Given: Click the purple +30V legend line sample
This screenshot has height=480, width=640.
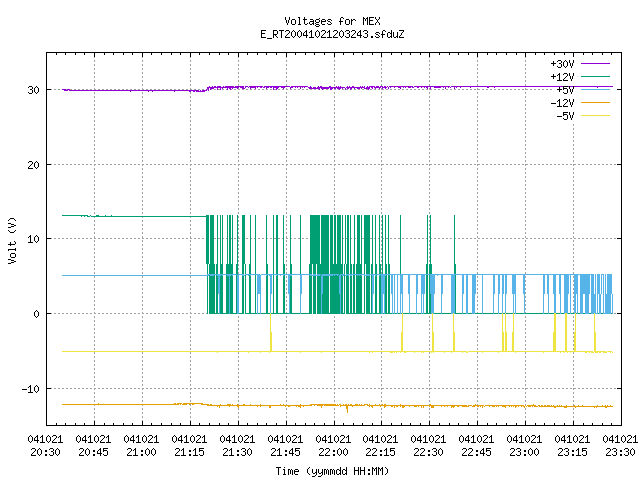Looking at the screenshot, I should [595, 64].
